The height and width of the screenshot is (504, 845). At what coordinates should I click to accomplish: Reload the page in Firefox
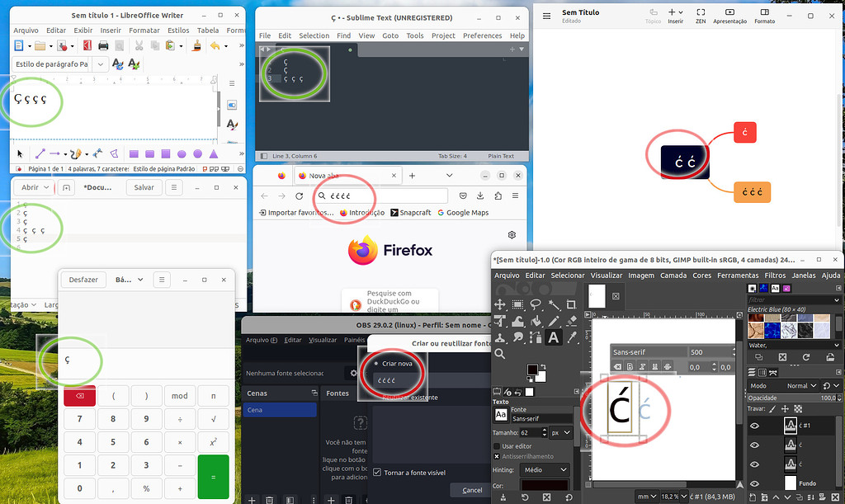[299, 196]
